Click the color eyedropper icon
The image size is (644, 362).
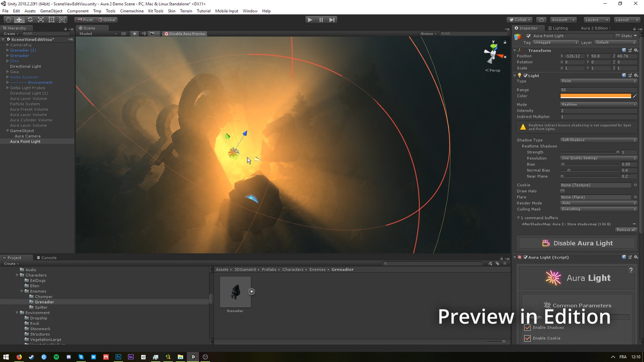635,96
